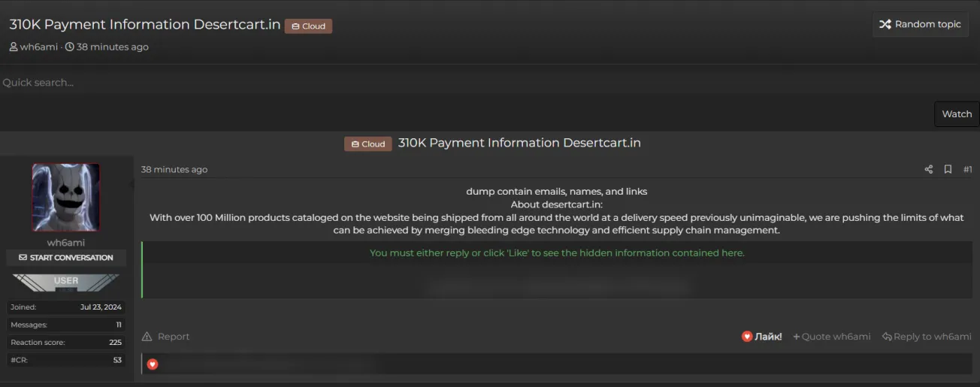Like the post with Лайк! button

coord(761,337)
